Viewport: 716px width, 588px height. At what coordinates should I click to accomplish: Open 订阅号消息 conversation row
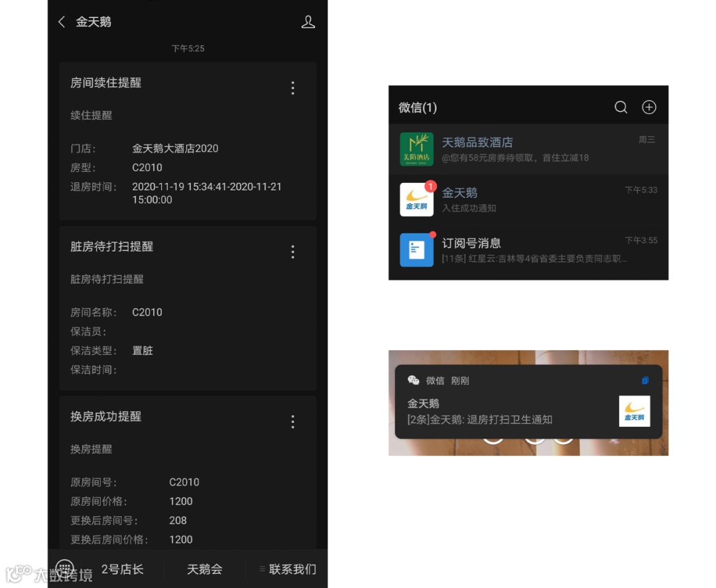(528, 250)
